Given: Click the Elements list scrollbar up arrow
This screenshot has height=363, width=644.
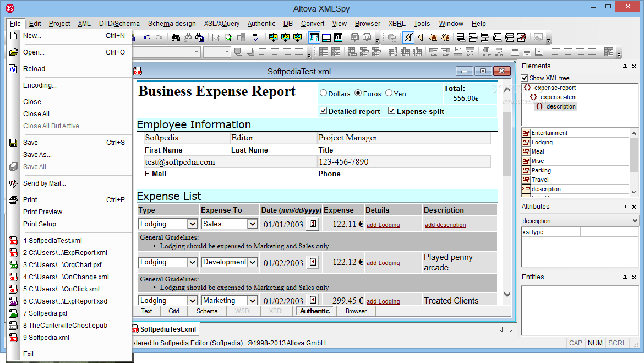Looking at the screenshot, I should coord(634,133).
